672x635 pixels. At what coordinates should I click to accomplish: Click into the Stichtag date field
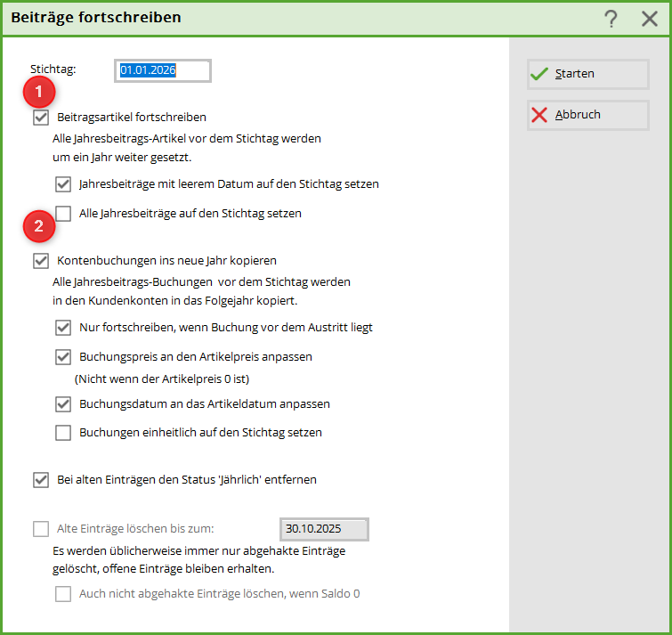pos(163,71)
